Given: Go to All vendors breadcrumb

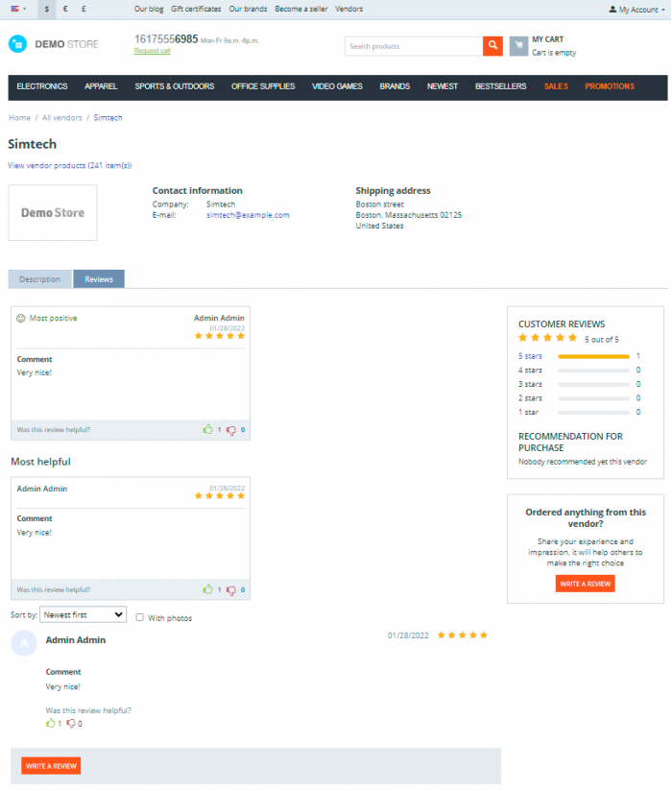Looking at the screenshot, I should 62,117.
